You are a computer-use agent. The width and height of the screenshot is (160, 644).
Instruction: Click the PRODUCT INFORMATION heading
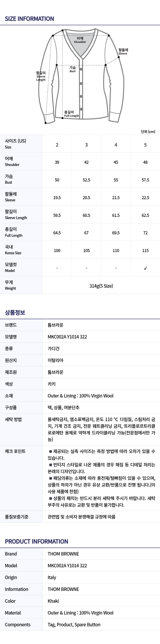tap(36, 541)
